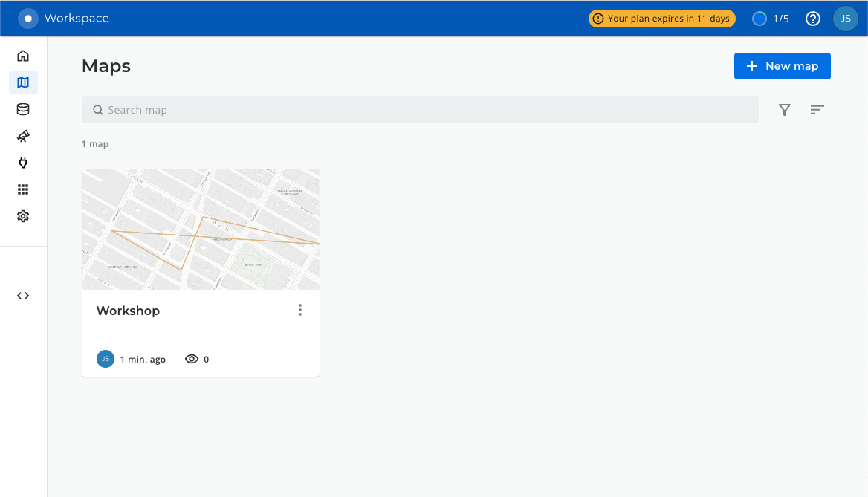Open the Workshop map thumbnail
This screenshot has height=497, width=868.
201,230
